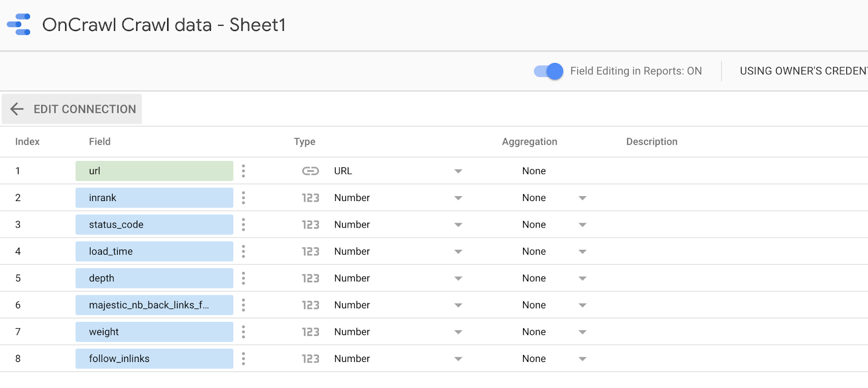
Task: Toggle Field Editing in Reports switch
Action: [548, 71]
